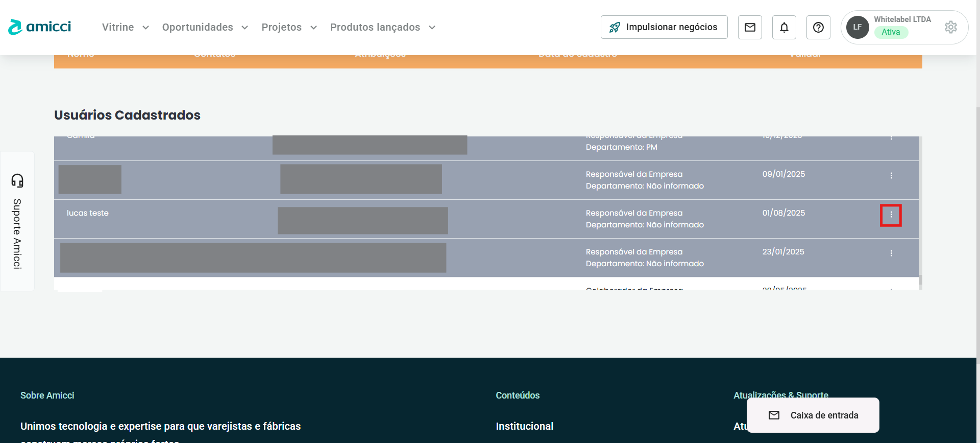The image size is (980, 443).
Task: Open the mail envelope icon in header
Action: click(750, 27)
